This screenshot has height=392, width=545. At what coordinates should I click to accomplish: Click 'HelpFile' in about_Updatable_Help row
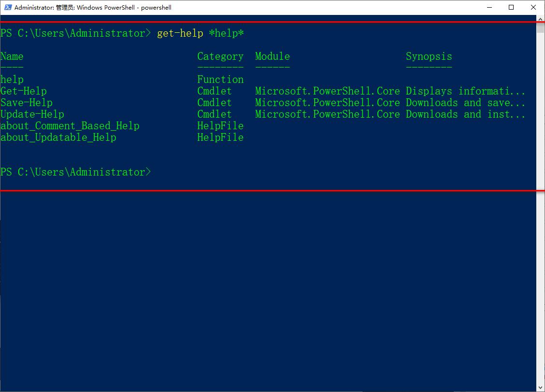click(220, 137)
